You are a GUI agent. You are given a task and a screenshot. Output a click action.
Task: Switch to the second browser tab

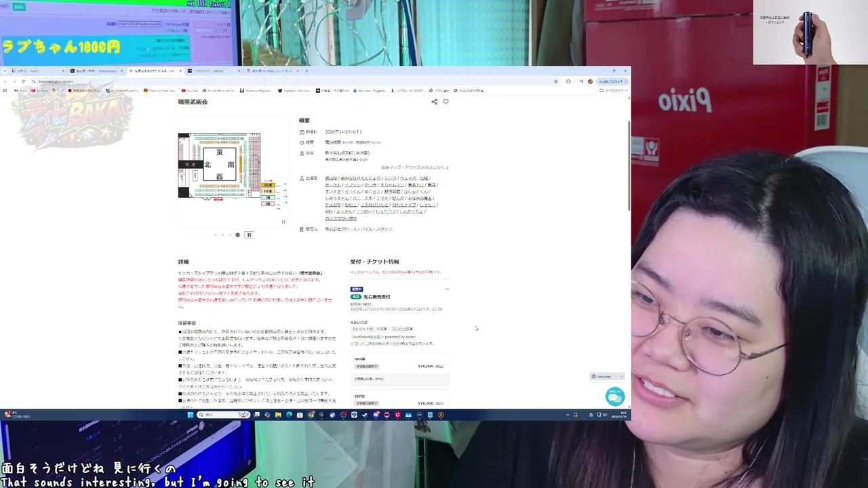click(96, 70)
